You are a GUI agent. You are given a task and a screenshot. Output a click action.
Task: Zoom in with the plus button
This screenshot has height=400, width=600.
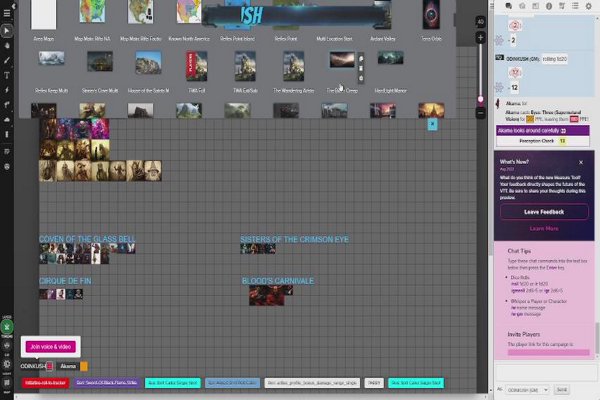[x=481, y=38]
